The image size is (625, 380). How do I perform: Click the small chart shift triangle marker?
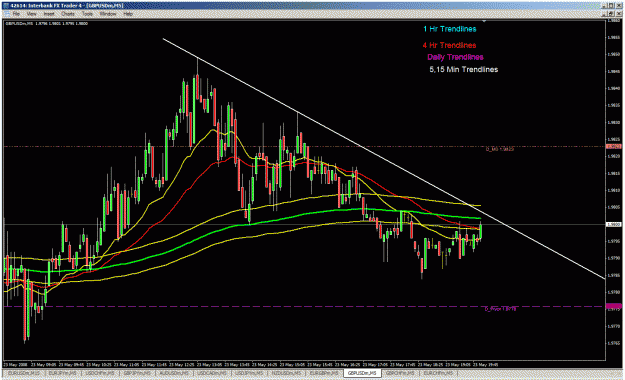pyautogui.click(x=484, y=21)
